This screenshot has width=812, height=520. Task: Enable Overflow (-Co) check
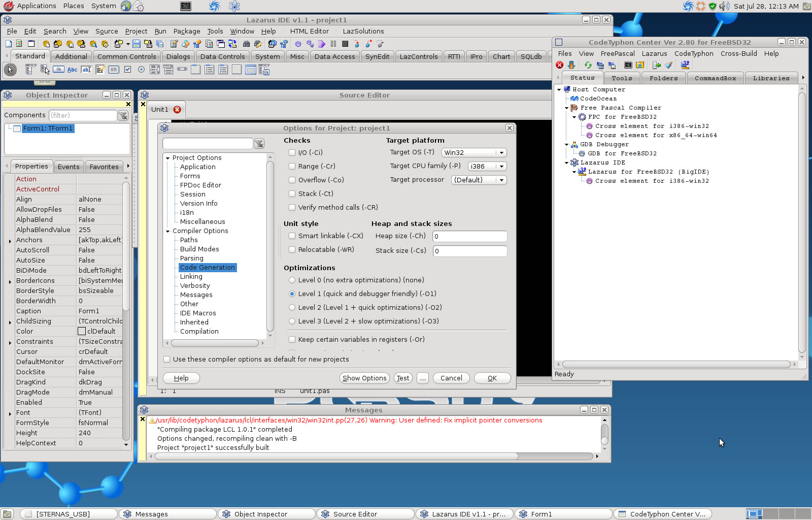[292, 180]
